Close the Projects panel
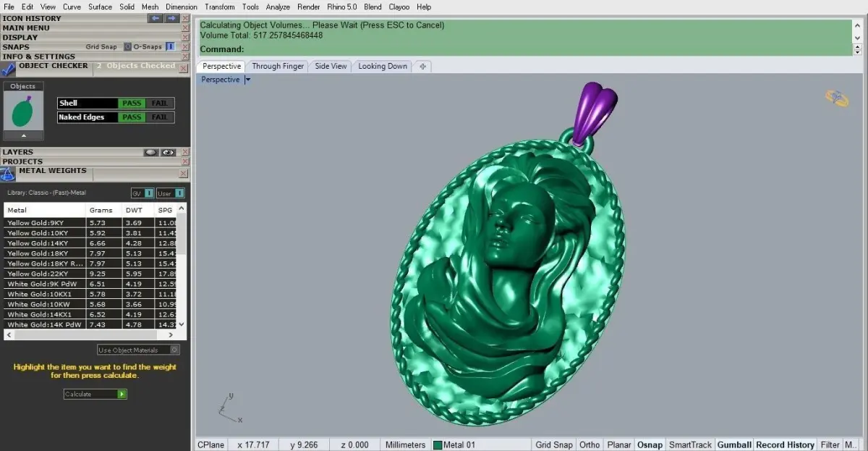868x451 pixels. tap(185, 161)
